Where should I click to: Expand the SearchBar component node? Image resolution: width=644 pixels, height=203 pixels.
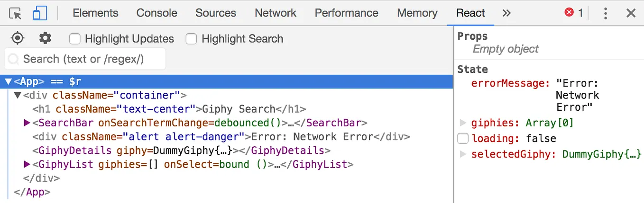(x=27, y=124)
